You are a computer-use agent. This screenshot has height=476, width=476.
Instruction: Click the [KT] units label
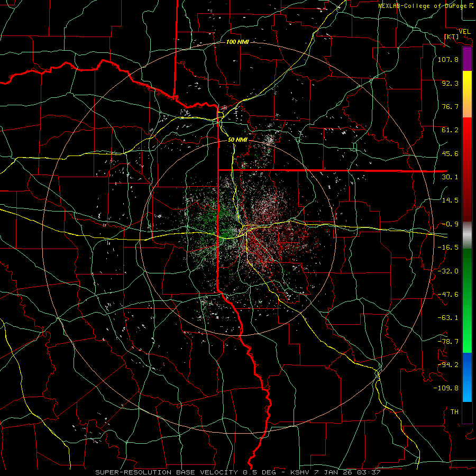pos(451,36)
